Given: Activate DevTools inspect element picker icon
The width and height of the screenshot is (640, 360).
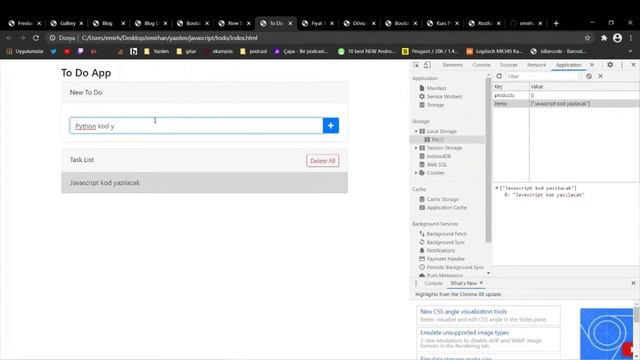Looking at the screenshot, I should click(x=416, y=65).
